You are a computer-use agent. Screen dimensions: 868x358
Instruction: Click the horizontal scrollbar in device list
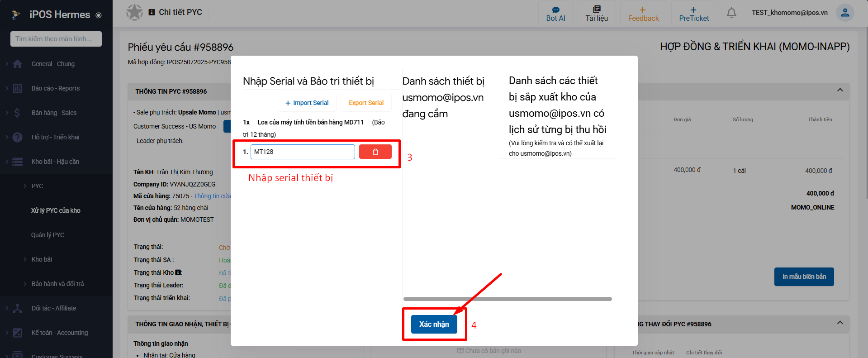[x=507, y=299]
